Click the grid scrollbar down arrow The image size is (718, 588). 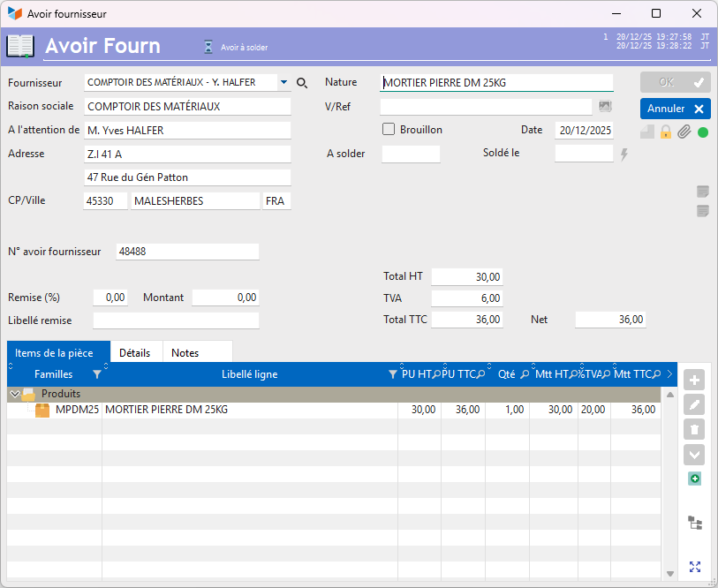click(x=670, y=573)
